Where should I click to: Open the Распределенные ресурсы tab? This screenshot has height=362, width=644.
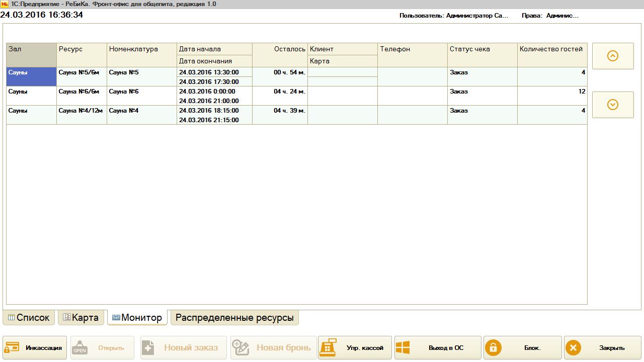[x=234, y=318]
